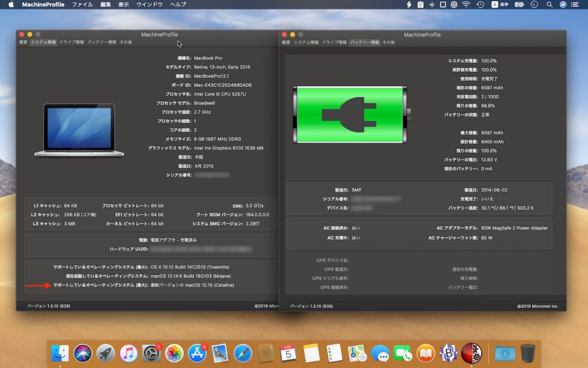Click the green battery charging graphic
The image size is (588, 368).
pos(351,114)
